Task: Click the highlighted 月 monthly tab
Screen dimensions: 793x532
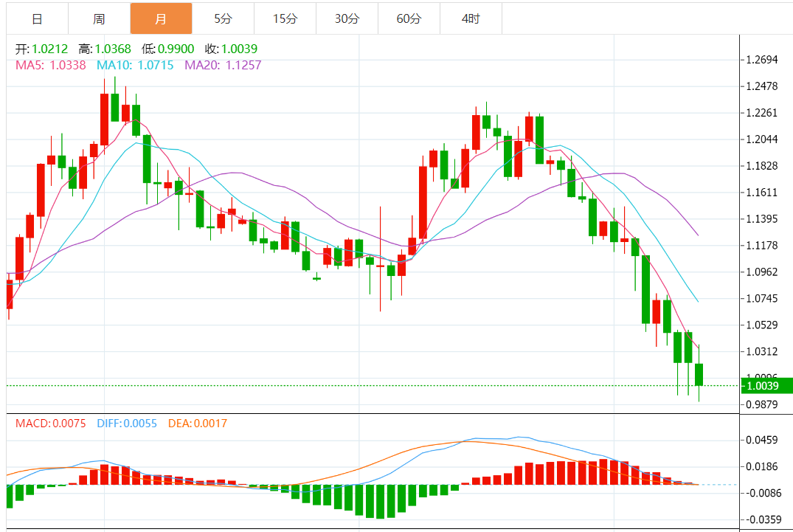Action: coord(161,18)
